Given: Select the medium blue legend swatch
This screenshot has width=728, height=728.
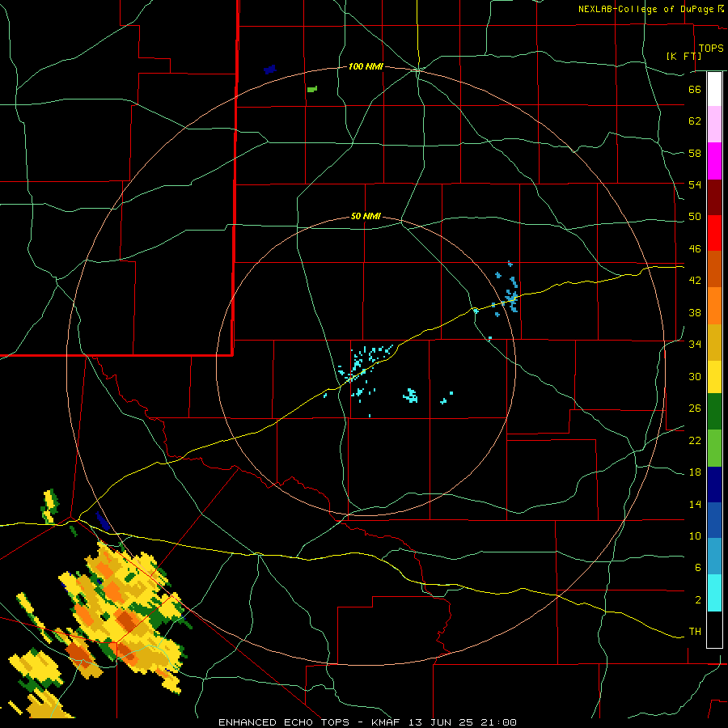Looking at the screenshot, I should [714, 520].
